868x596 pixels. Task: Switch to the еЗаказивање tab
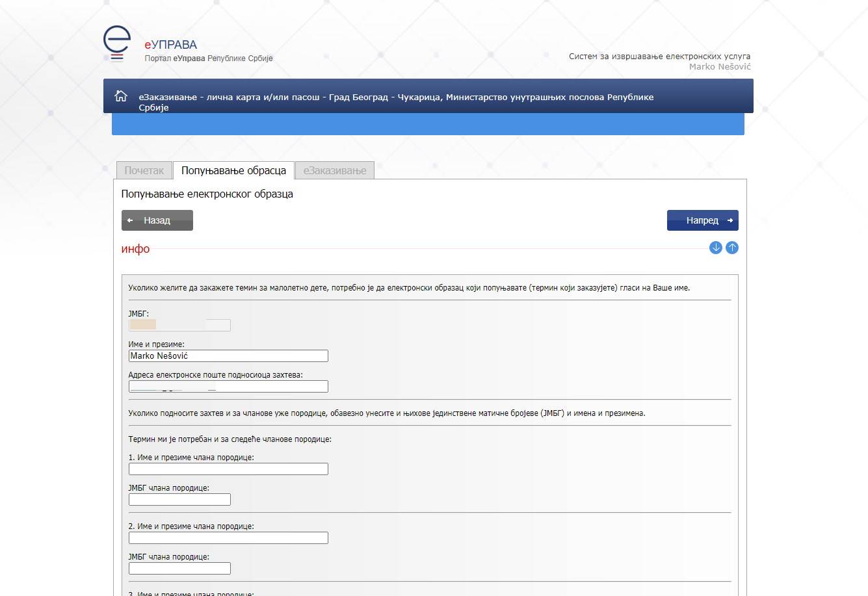point(334,170)
